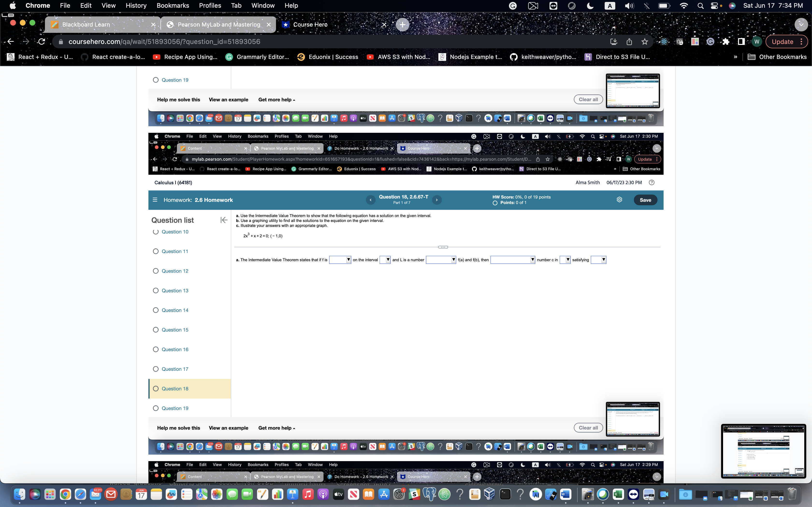Click the hamburger menu beside Homework 2.6
Viewport: 812px width, 507px height.
[155, 199]
